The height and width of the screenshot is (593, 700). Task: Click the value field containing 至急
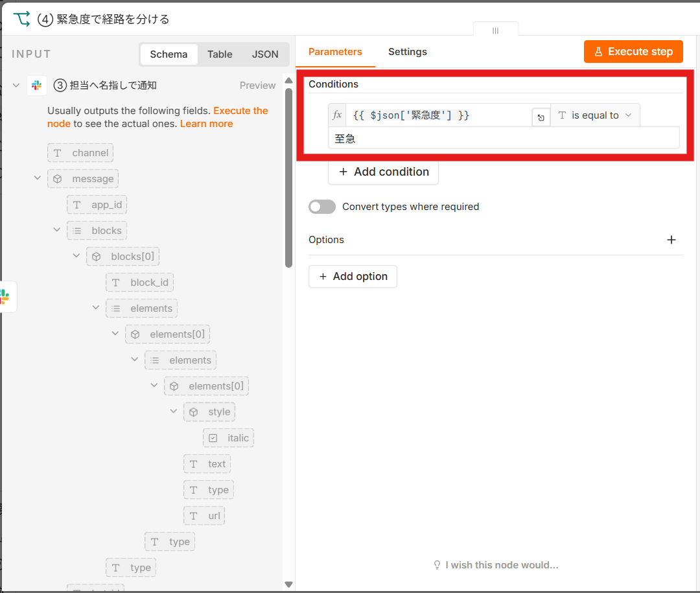(504, 139)
